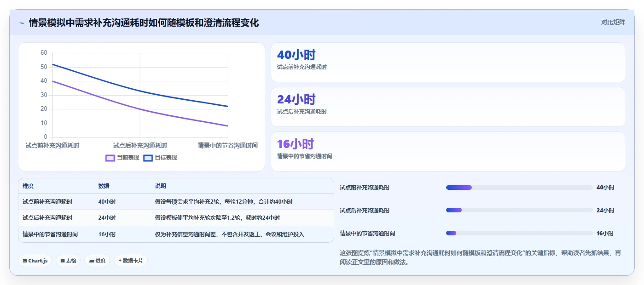Select the 数据卡片 tag chip
This screenshot has height=285, width=644.
pos(131,261)
